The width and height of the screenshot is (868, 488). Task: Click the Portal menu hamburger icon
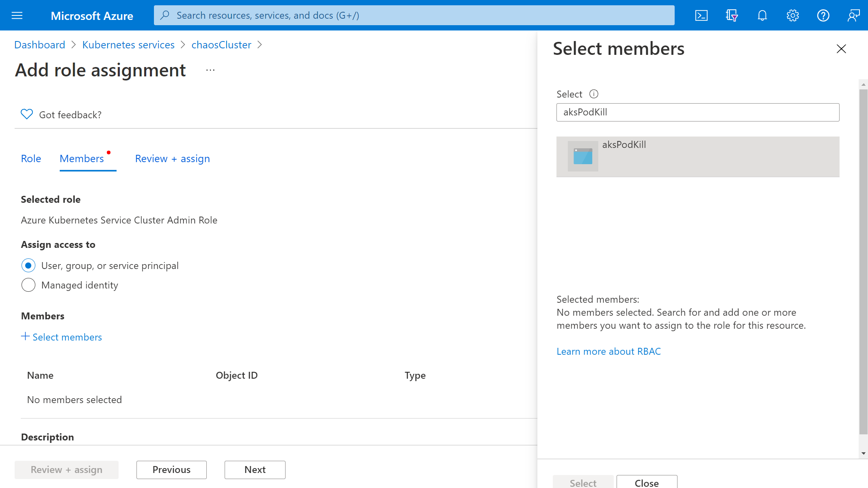(x=17, y=15)
